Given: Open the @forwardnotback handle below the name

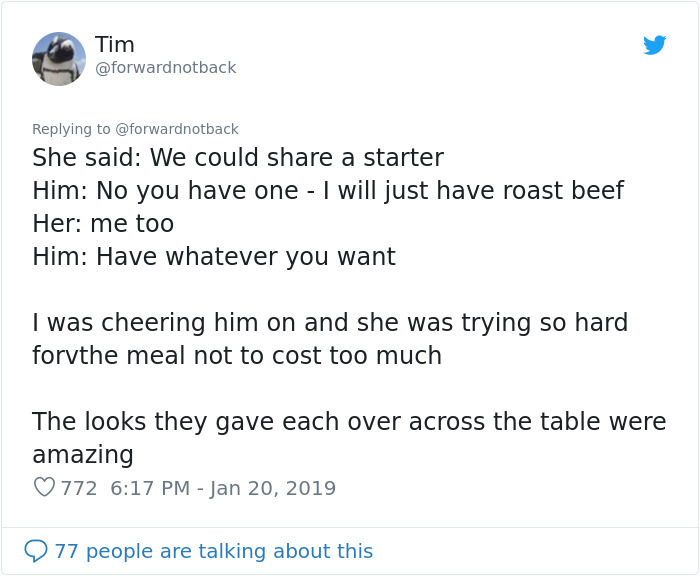Looking at the screenshot, I should click(x=165, y=67).
